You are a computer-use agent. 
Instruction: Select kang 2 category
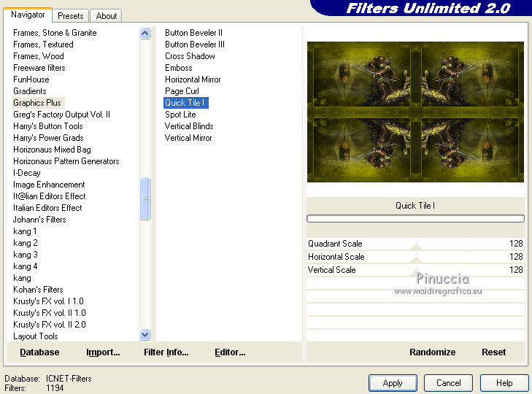[25, 243]
